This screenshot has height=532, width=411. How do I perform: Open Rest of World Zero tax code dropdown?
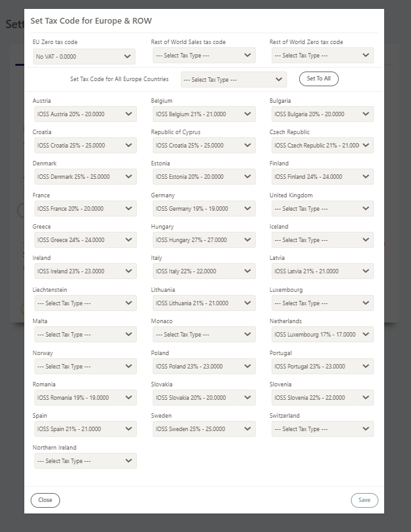(x=322, y=56)
